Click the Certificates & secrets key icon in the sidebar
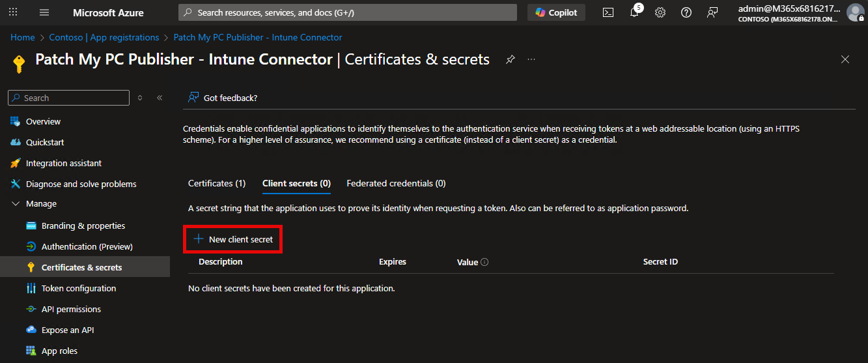 coord(31,267)
